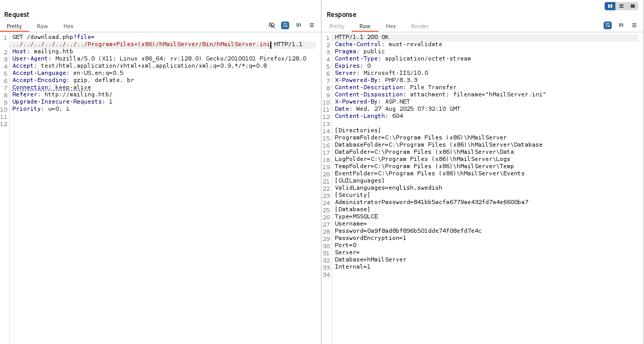This screenshot has width=644, height=344.
Task: Click the 'Password=0a9f8ad8...' database line
Action: click(409, 231)
